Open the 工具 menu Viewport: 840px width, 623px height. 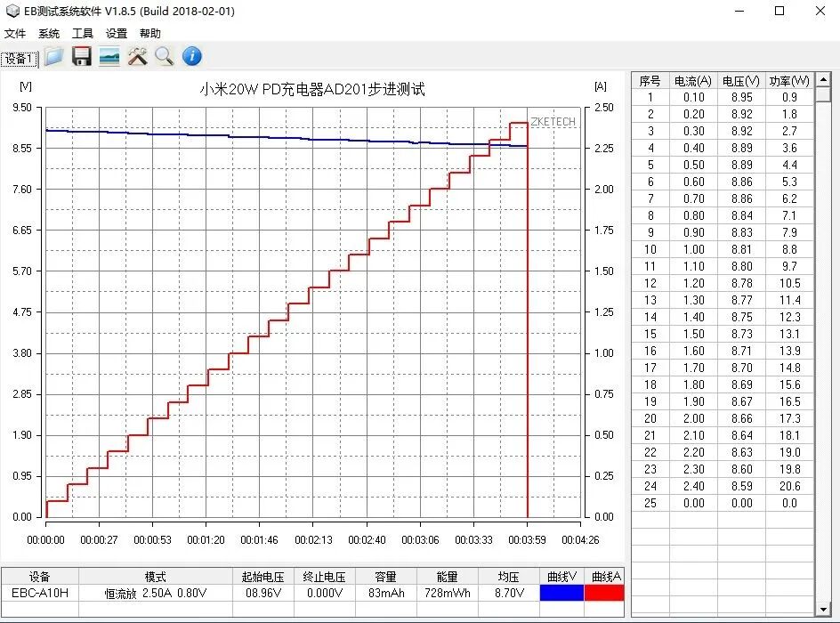point(83,33)
